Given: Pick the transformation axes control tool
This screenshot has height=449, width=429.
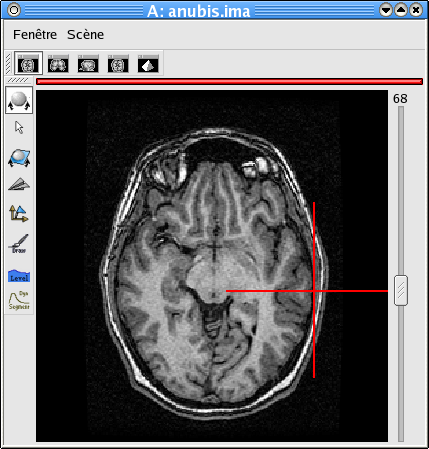Looking at the screenshot, I should point(19,213).
